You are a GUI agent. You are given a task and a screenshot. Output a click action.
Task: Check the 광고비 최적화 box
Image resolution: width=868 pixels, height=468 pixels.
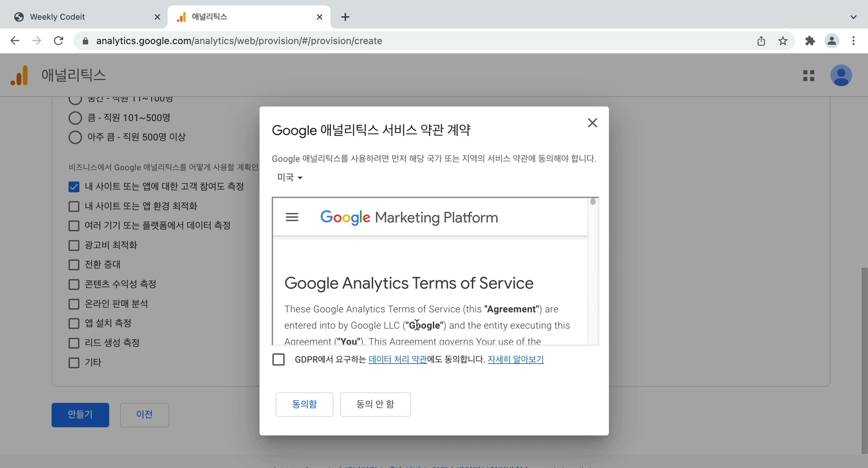(x=74, y=246)
